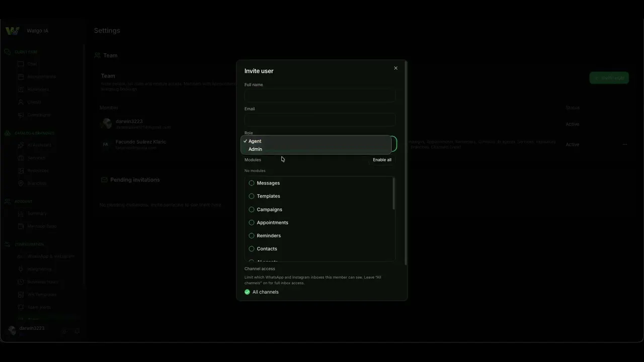Choose Admin in the Role dropdown list
The width and height of the screenshot is (644, 362).
[x=316, y=149]
